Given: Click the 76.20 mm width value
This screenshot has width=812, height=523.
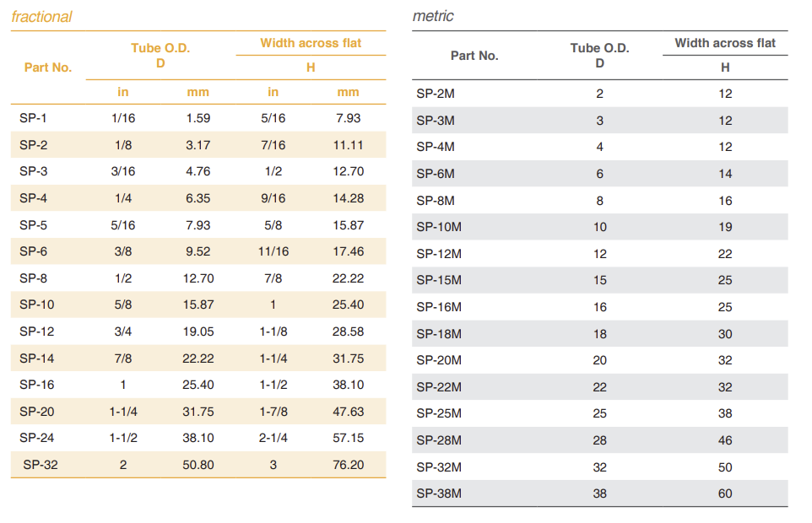Looking at the screenshot, I should pos(348,465).
